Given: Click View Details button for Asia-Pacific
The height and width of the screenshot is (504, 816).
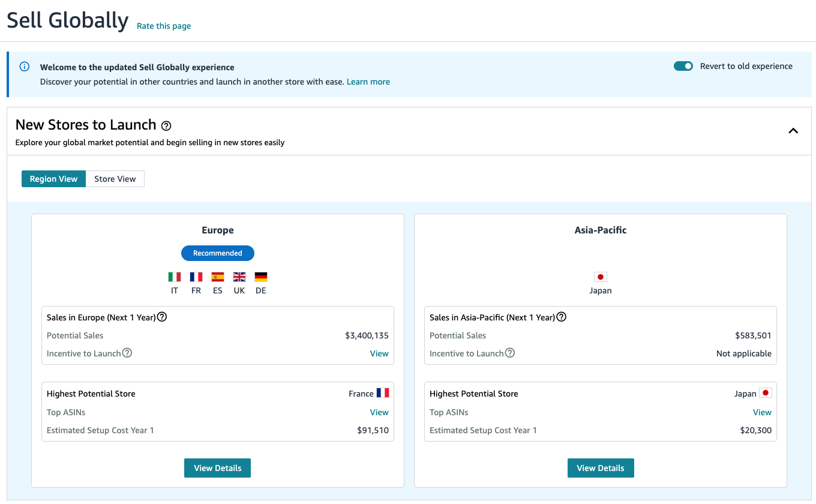Looking at the screenshot, I should (x=600, y=468).
